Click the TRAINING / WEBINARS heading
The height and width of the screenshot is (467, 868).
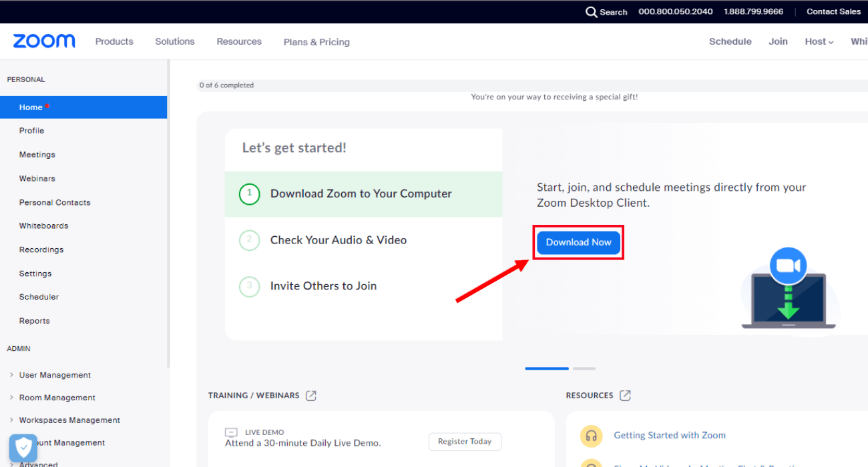pos(254,396)
